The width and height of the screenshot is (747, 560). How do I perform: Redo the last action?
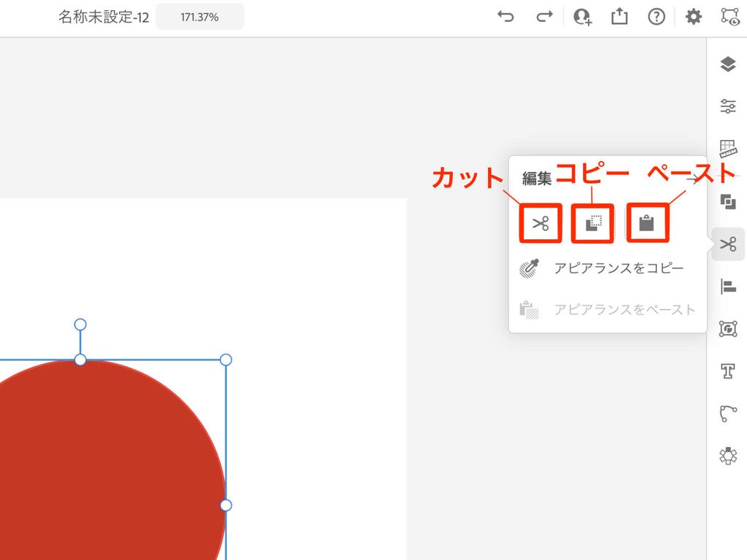click(x=544, y=17)
